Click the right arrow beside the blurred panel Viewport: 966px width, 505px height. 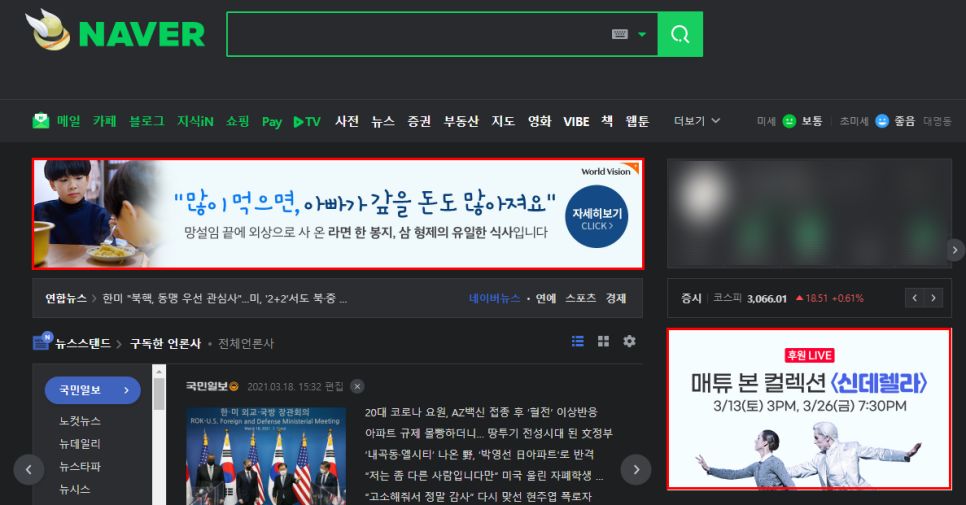point(955,250)
